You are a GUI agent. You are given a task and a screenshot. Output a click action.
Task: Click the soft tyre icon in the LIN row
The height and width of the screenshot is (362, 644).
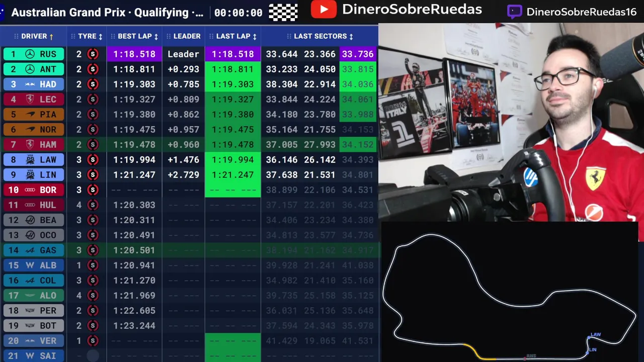tap(93, 174)
